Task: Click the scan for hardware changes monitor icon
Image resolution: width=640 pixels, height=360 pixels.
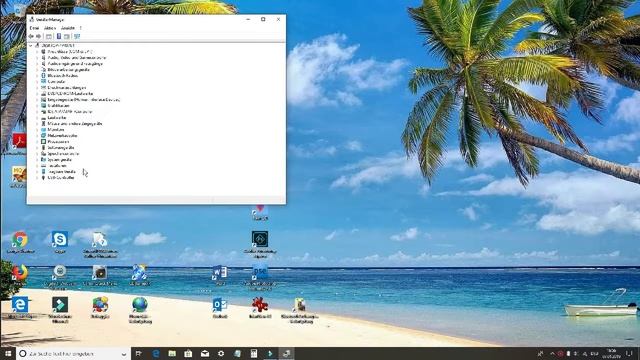Action: point(77,36)
